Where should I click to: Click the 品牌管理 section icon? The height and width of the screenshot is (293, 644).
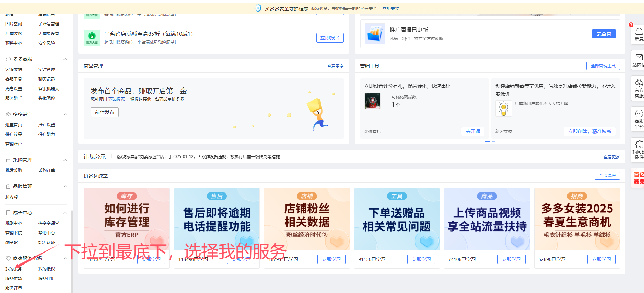pos(8,186)
